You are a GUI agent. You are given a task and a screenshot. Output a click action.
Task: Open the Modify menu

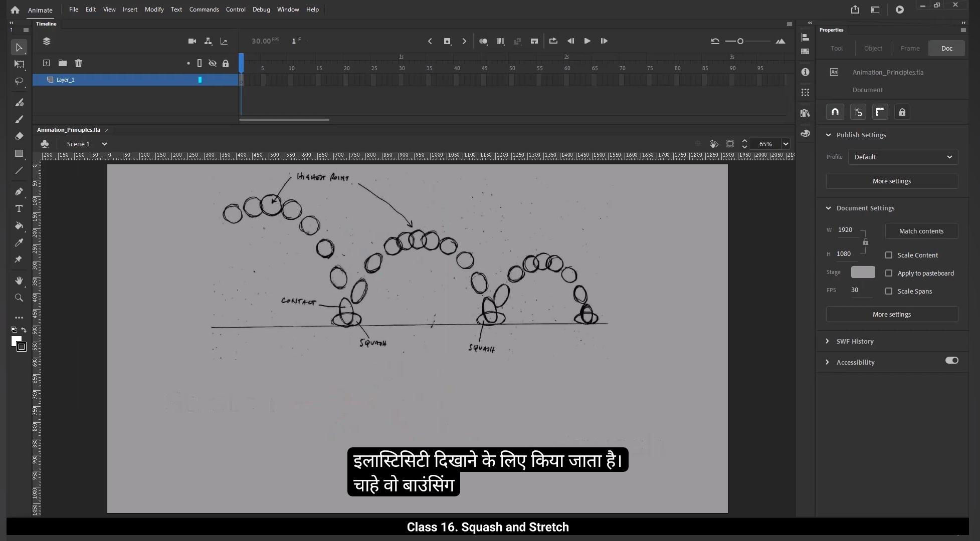(x=154, y=10)
